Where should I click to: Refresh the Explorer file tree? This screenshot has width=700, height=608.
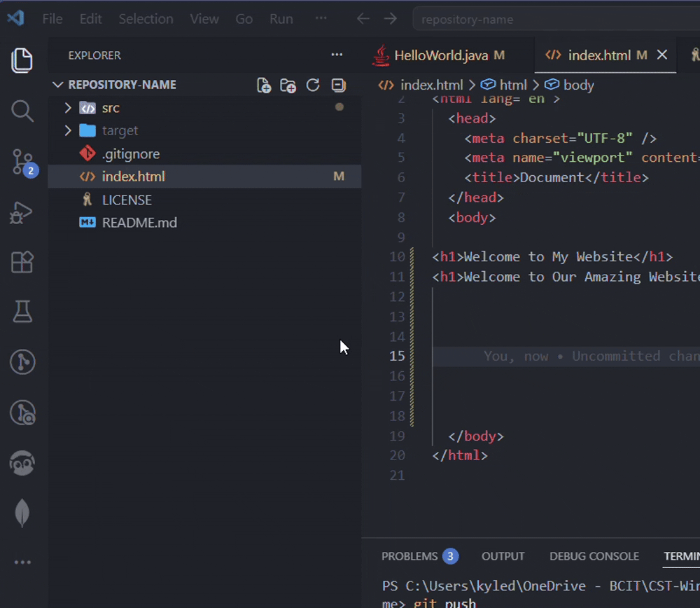313,85
